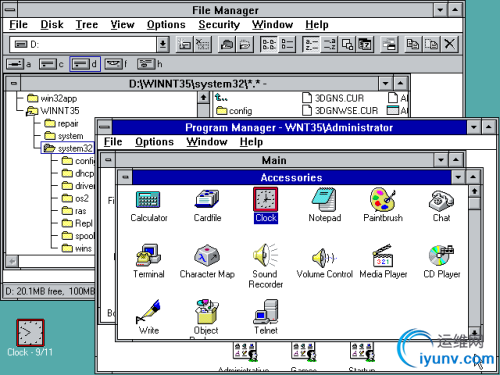Open the Tree menu in File Manager
This screenshot has width=500, height=375.
87,24
